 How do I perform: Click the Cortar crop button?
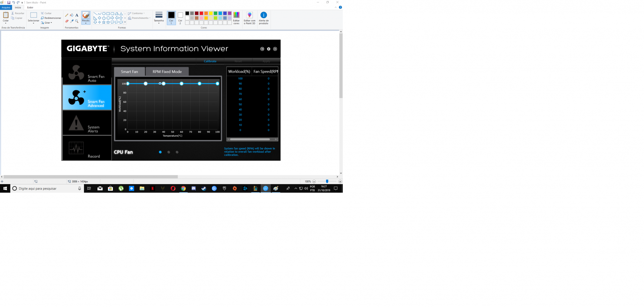(46, 14)
